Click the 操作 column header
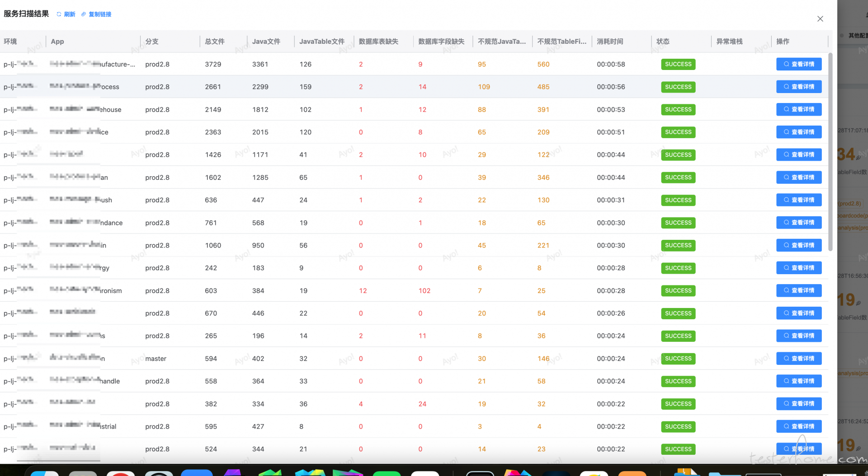This screenshot has height=476, width=868. (x=783, y=42)
